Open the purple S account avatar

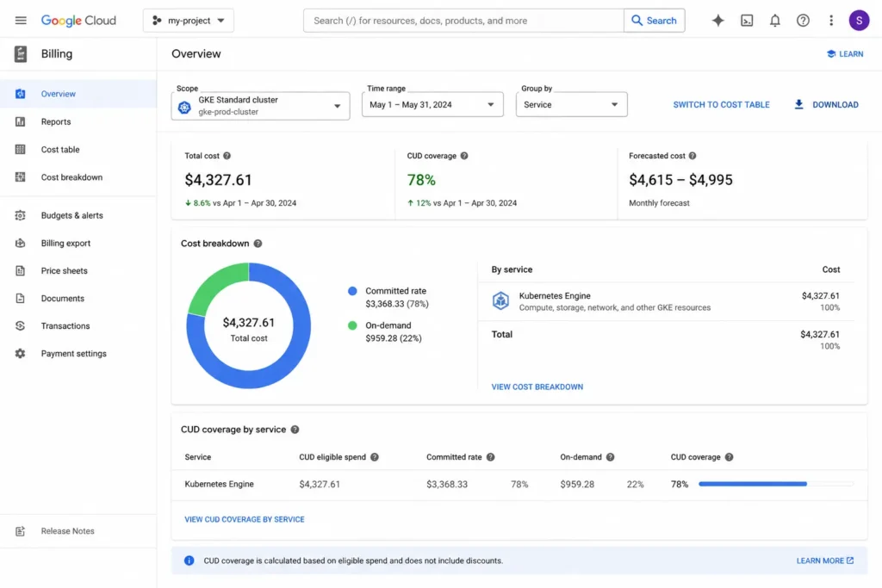859,21
